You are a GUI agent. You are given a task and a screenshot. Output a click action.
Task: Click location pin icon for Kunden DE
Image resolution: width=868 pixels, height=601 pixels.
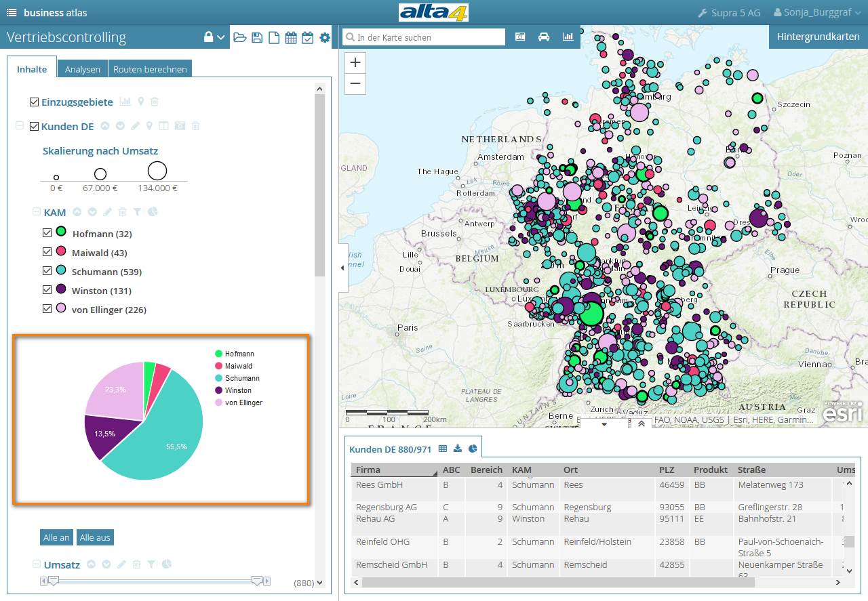pyautogui.click(x=149, y=126)
